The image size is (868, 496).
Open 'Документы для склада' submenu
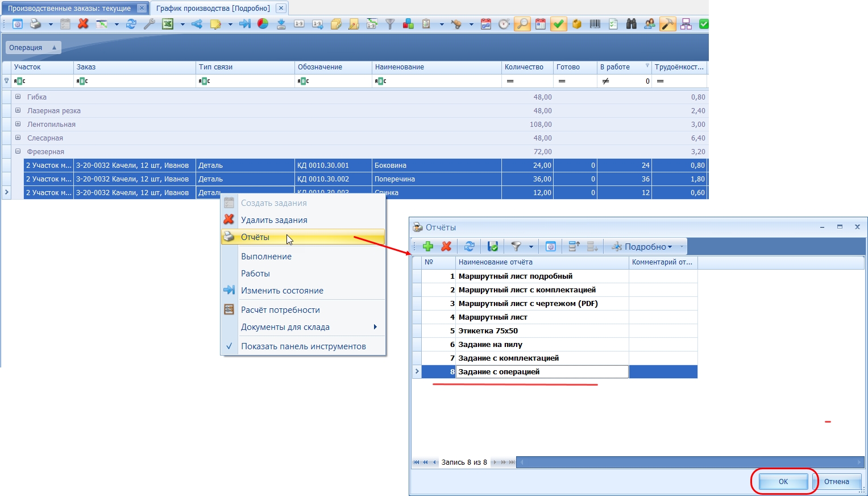[x=303, y=326]
